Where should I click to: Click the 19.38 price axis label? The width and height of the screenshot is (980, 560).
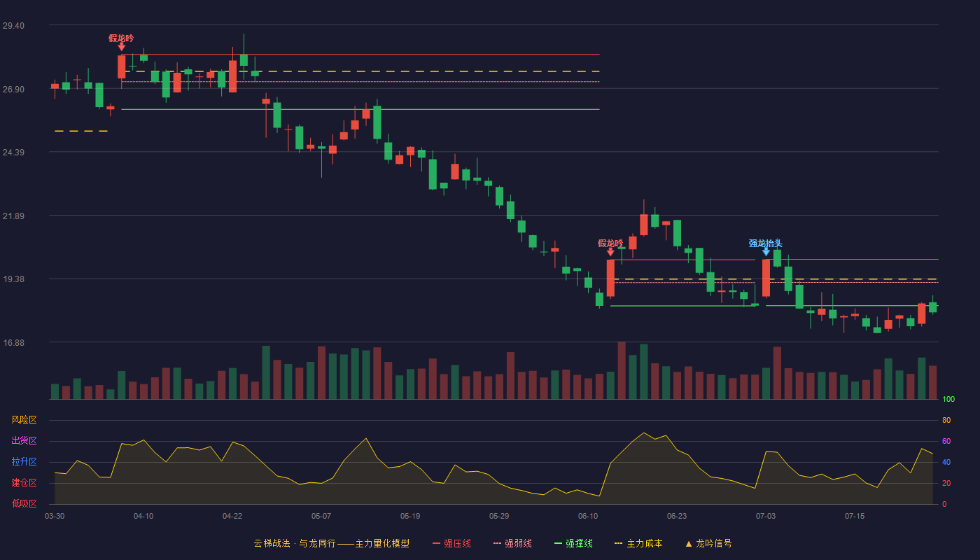[x=13, y=279]
